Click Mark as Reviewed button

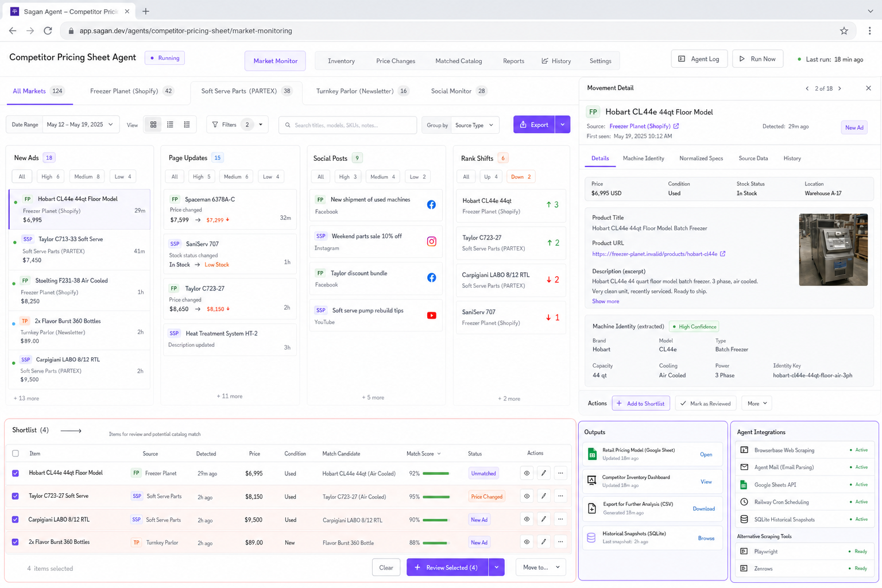(705, 404)
